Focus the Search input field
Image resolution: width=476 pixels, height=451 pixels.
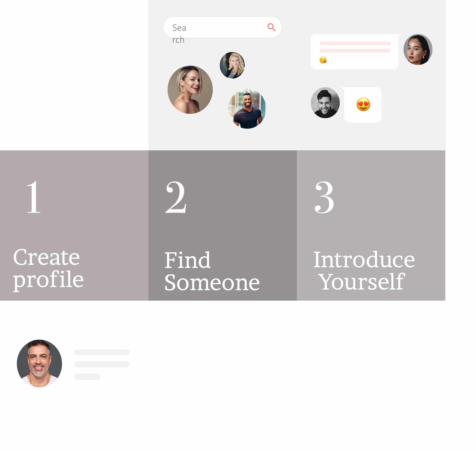[x=216, y=27]
